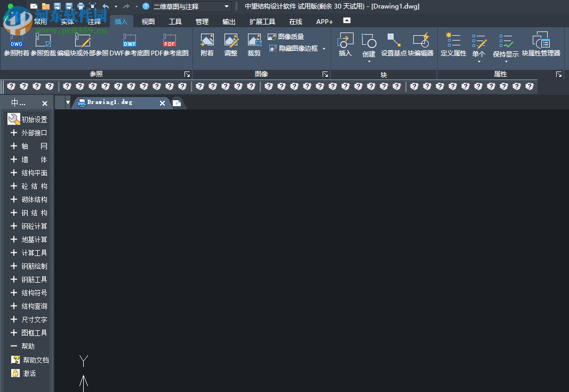Expand the 结构平面 menu group
The image size is (569, 392).
pos(28,173)
